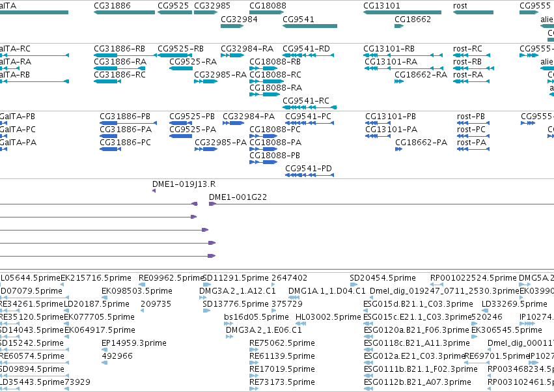Select protein CG13101-PA
Image resolution: width=554 pixels, height=392 pixels.
pos(378,136)
